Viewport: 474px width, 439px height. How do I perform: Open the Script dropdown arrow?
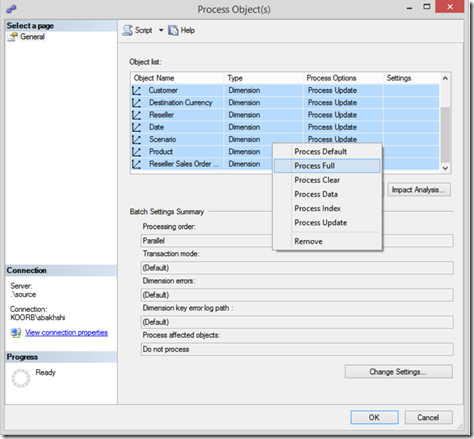point(161,30)
